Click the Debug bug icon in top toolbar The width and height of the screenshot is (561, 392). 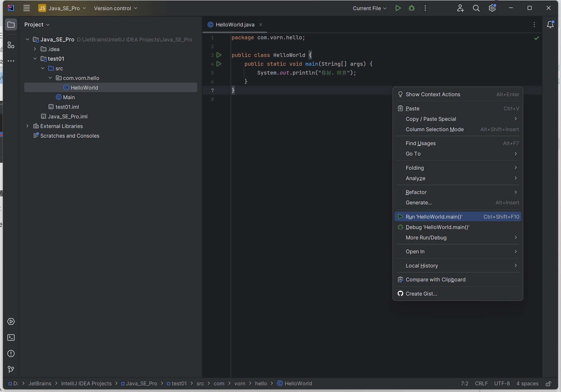[412, 8]
